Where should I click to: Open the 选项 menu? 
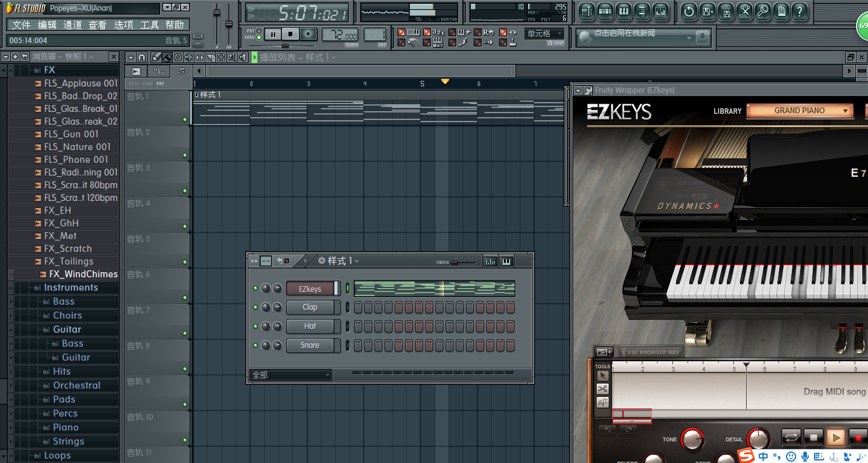tap(123, 25)
